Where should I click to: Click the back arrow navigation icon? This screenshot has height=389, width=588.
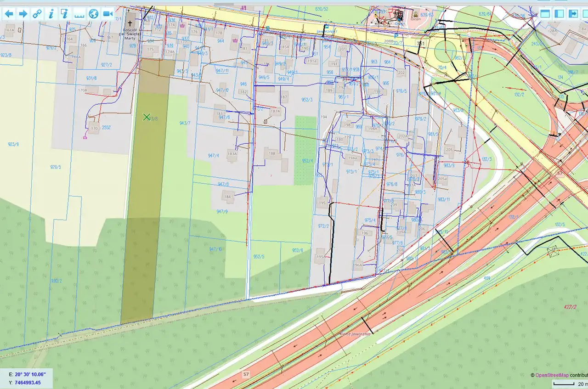(9, 14)
